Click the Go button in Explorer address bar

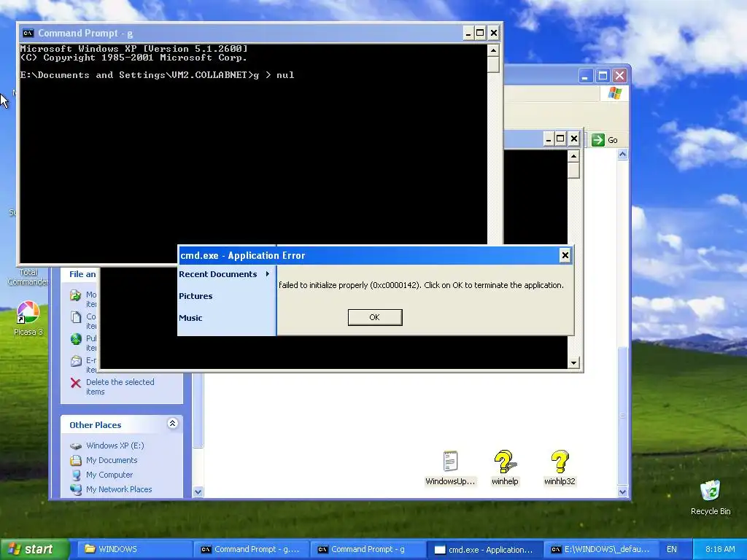(605, 140)
